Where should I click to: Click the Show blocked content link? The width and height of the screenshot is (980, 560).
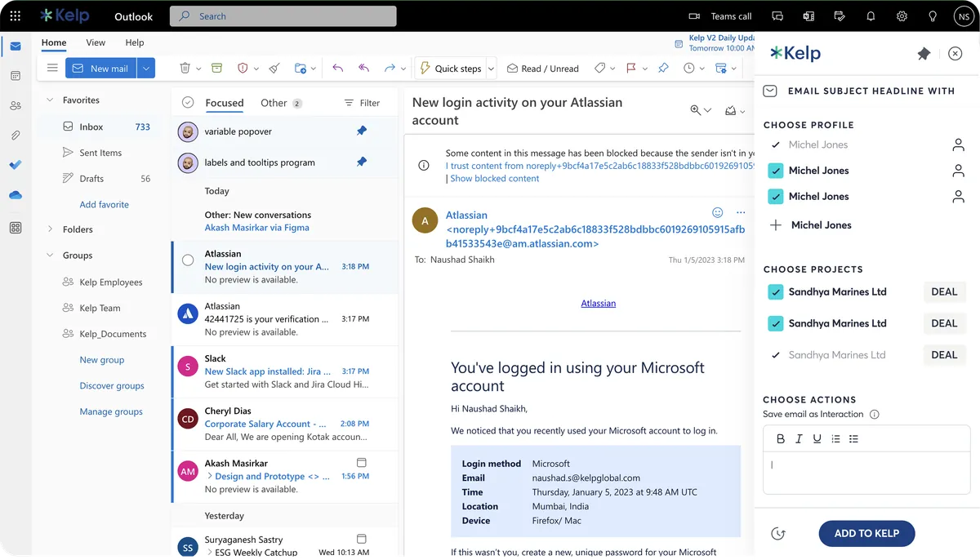point(495,178)
